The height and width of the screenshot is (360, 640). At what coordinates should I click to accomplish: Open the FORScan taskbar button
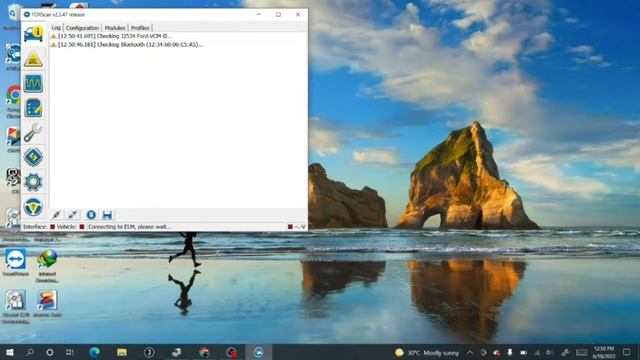(258, 352)
